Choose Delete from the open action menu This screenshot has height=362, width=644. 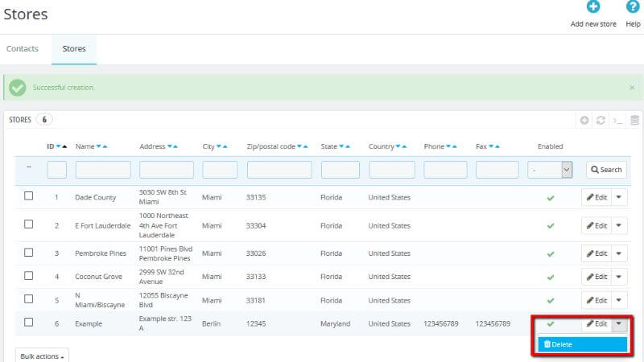pyautogui.click(x=582, y=344)
